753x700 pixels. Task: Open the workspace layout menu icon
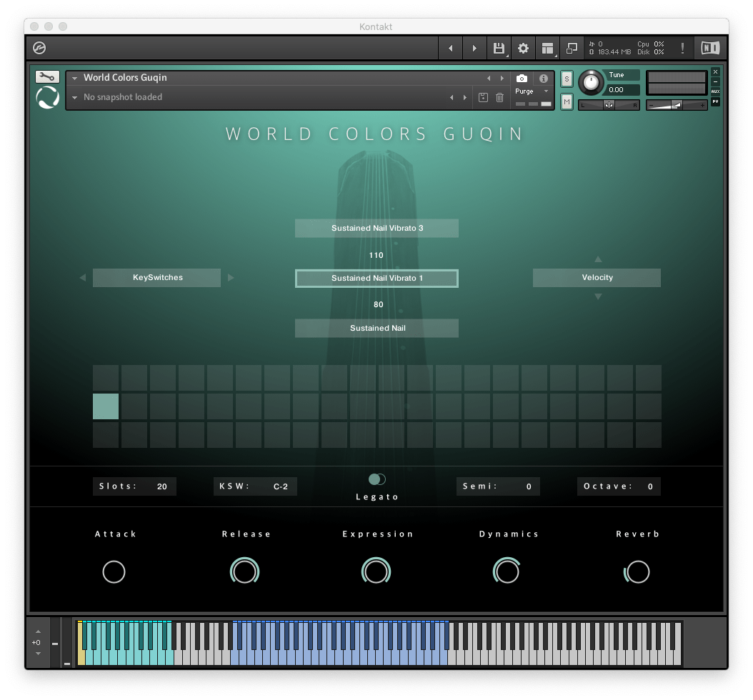pyautogui.click(x=547, y=48)
